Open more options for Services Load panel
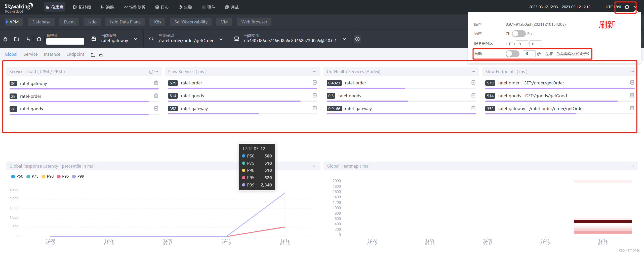 tap(156, 72)
